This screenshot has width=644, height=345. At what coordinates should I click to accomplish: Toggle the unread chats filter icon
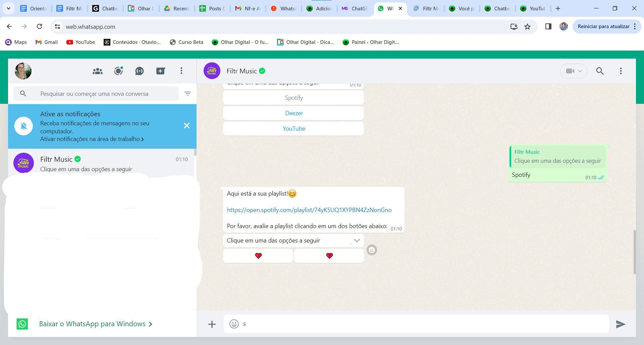click(188, 93)
